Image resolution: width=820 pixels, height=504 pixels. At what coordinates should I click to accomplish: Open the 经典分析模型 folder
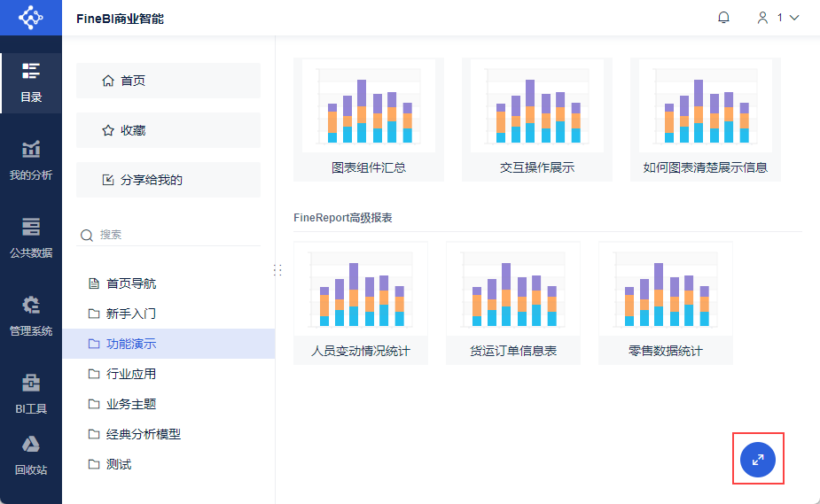[168, 434]
